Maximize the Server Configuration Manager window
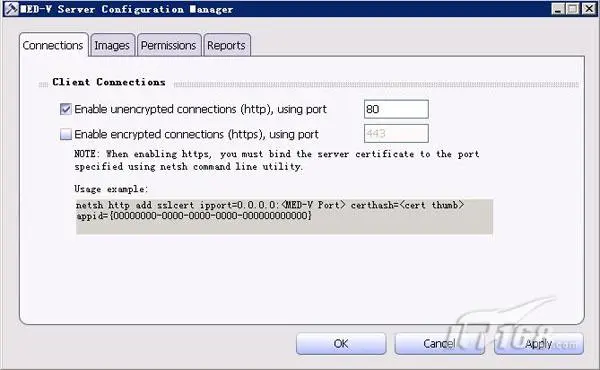The width and height of the screenshot is (600, 370). (573, 9)
